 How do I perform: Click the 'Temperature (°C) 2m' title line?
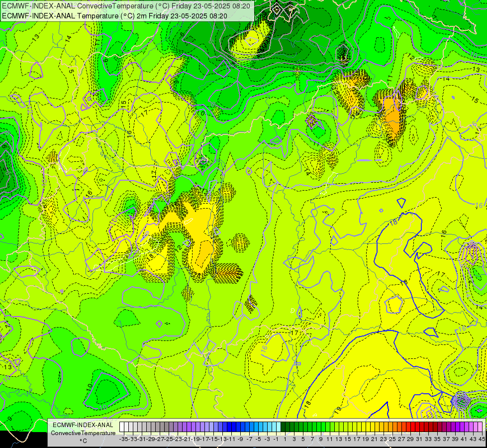point(114,16)
